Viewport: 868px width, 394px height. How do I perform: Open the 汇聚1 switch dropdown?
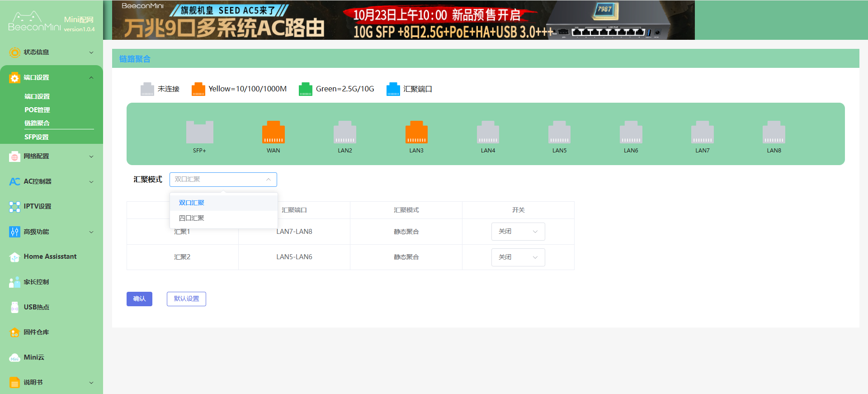point(518,232)
